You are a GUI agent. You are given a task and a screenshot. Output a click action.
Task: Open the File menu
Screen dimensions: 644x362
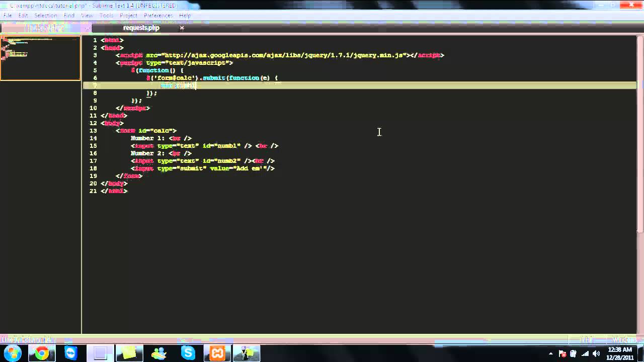coord(8,16)
